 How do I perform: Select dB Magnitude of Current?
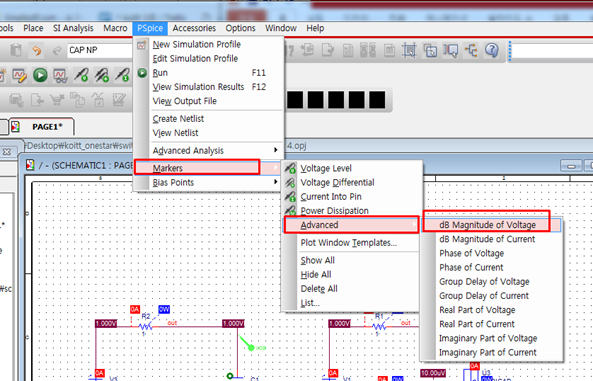click(x=487, y=239)
